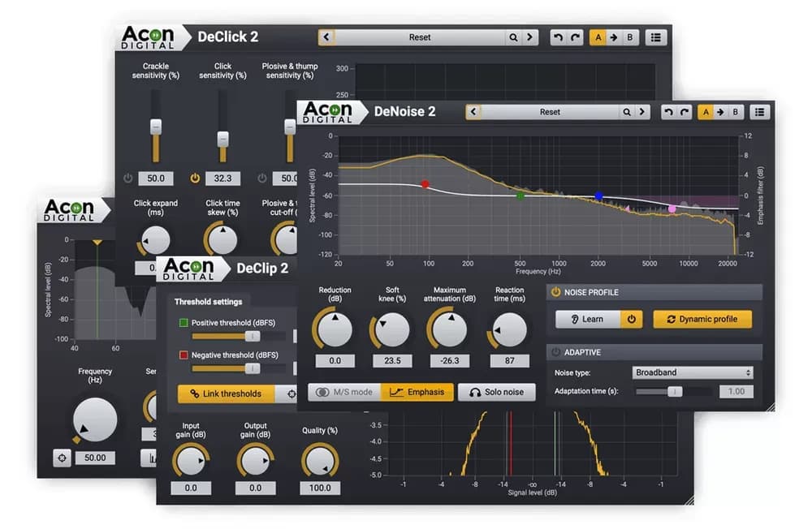812x529 pixels.
Task: Click the Input gain knob in DeClip 2
Action: point(191,460)
